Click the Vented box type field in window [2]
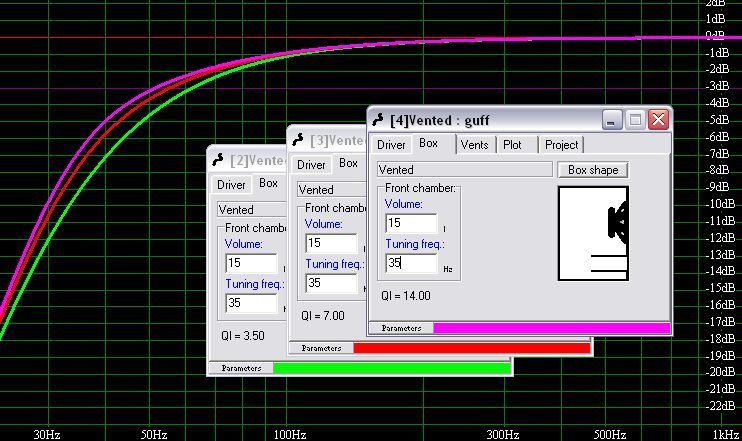This screenshot has height=441, width=742. point(252,209)
